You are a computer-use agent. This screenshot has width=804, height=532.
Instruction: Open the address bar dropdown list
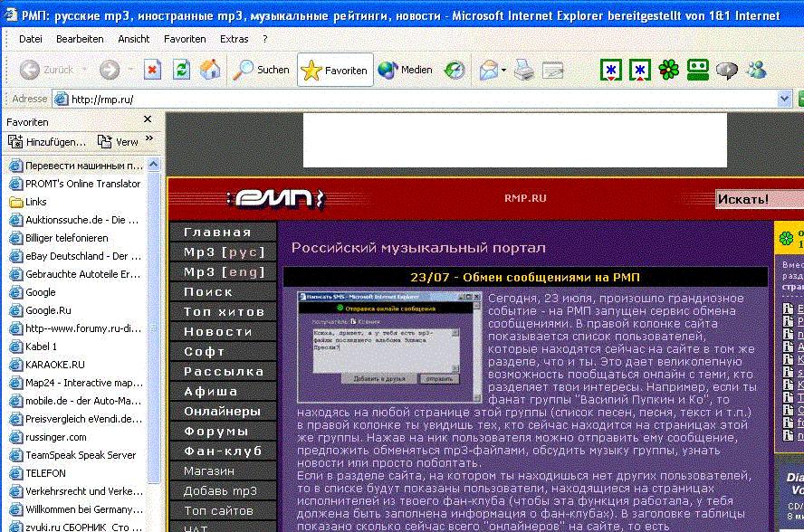784,99
